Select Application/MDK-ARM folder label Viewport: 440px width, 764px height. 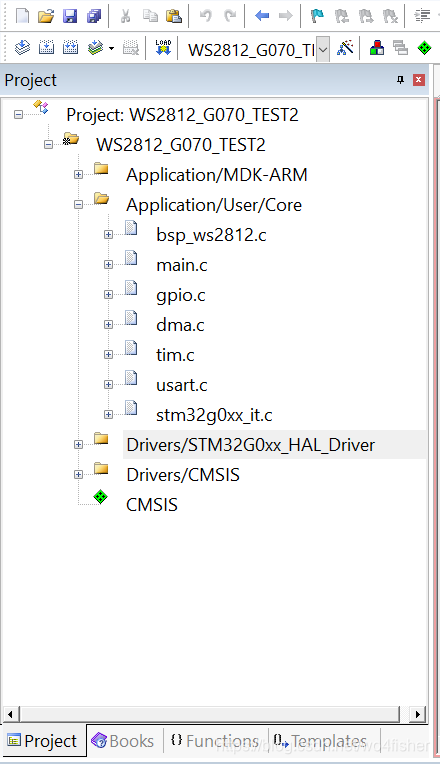(x=217, y=175)
